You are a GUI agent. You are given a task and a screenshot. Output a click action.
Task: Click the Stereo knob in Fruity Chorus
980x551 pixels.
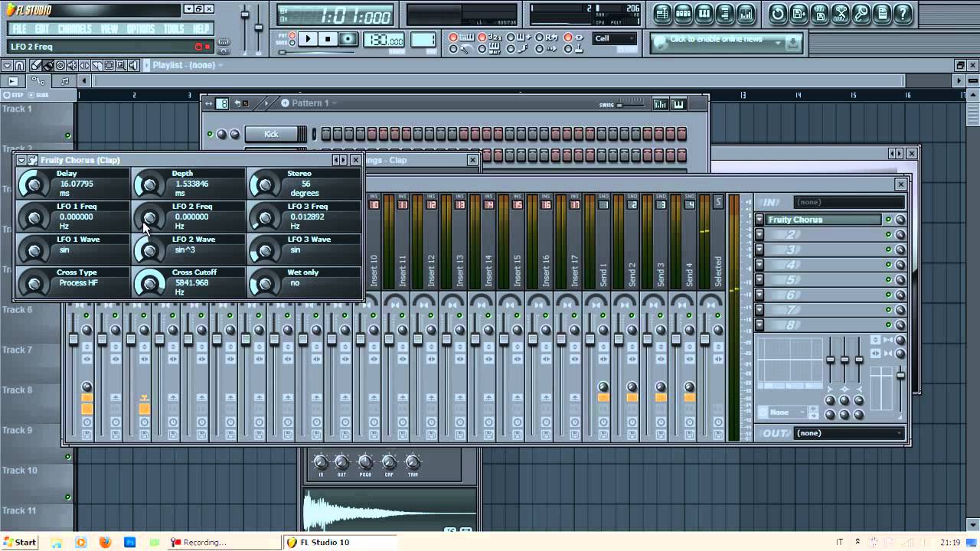pyautogui.click(x=265, y=184)
